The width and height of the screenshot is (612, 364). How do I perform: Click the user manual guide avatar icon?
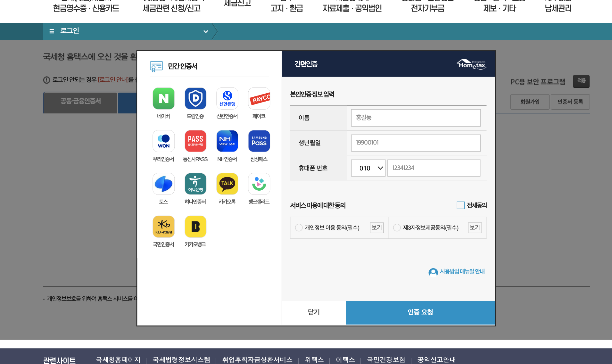coord(433,272)
